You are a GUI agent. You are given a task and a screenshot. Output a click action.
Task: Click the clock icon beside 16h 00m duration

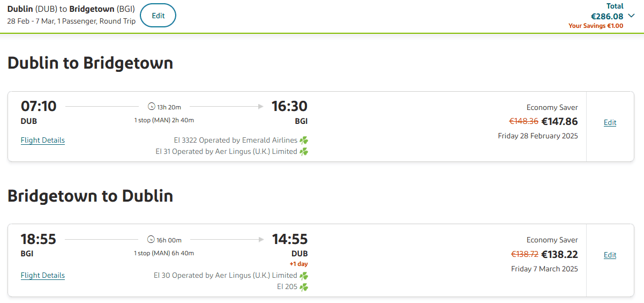[x=151, y=240]
